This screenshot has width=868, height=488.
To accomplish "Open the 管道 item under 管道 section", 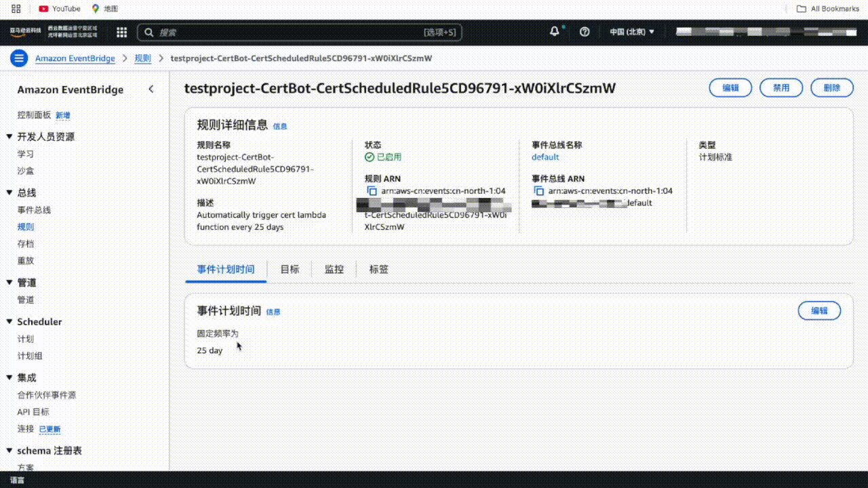I will point(25,300).
